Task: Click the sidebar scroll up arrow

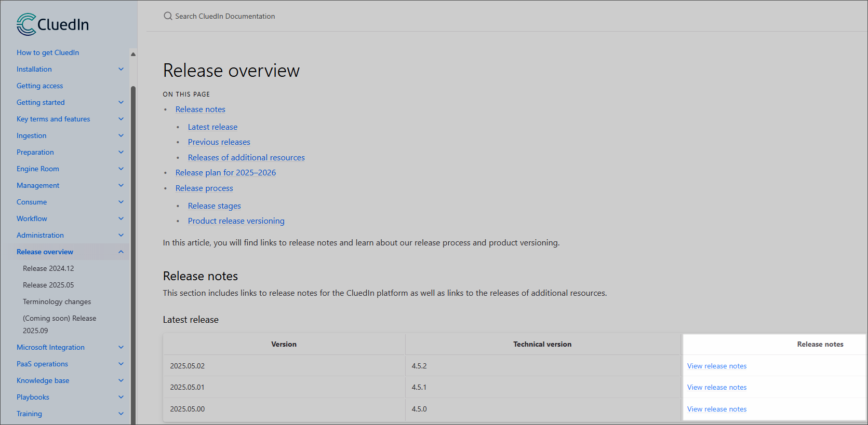Action: point(133,54)
